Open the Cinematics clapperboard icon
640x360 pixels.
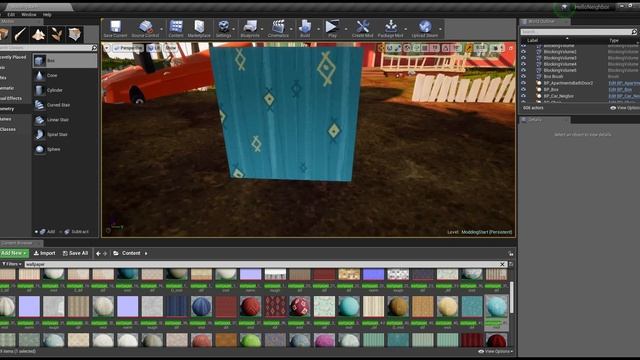point(278,29)
